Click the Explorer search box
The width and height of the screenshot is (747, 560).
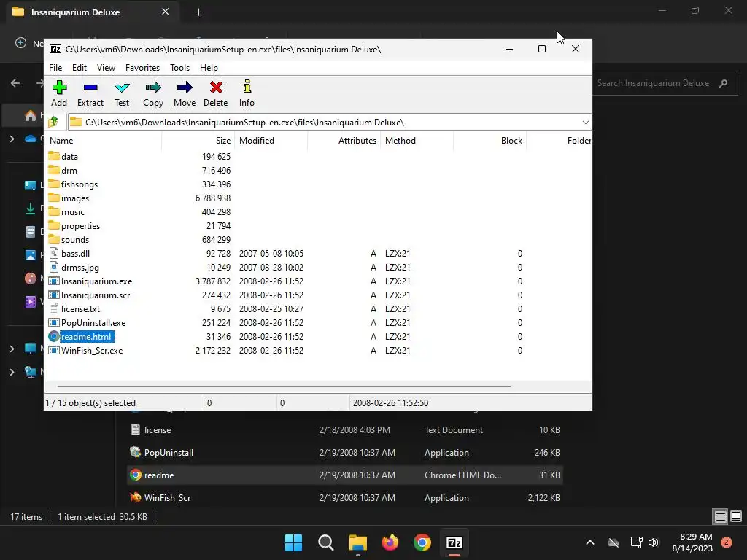coord(665,83)
